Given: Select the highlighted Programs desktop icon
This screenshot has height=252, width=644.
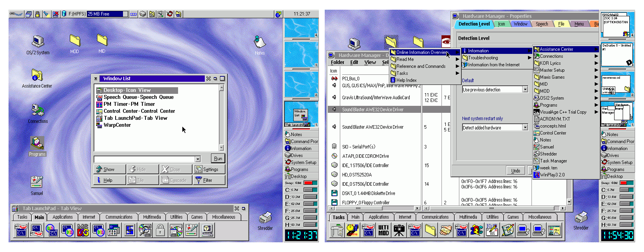Looking at the screenshot, I should (37, 147).
